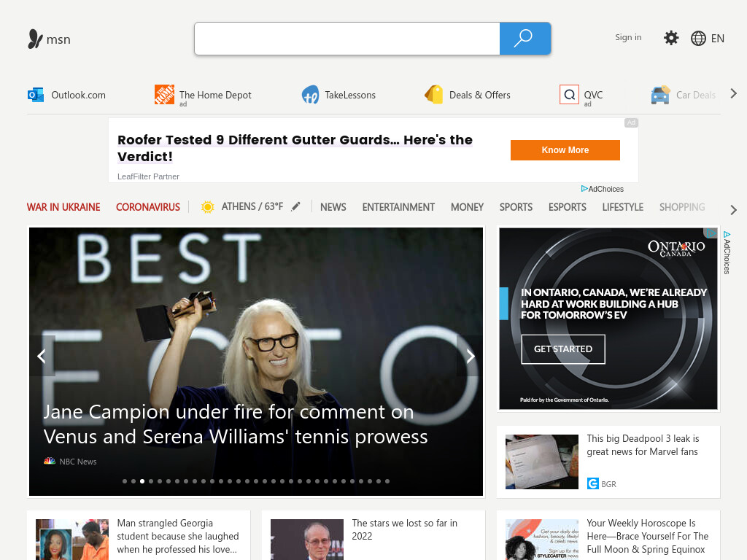Click the stars we lost article thumbnail
Image resolution: width=747 pixels, height=560 pixels.
pyautogui.click(x=307, y=540)
